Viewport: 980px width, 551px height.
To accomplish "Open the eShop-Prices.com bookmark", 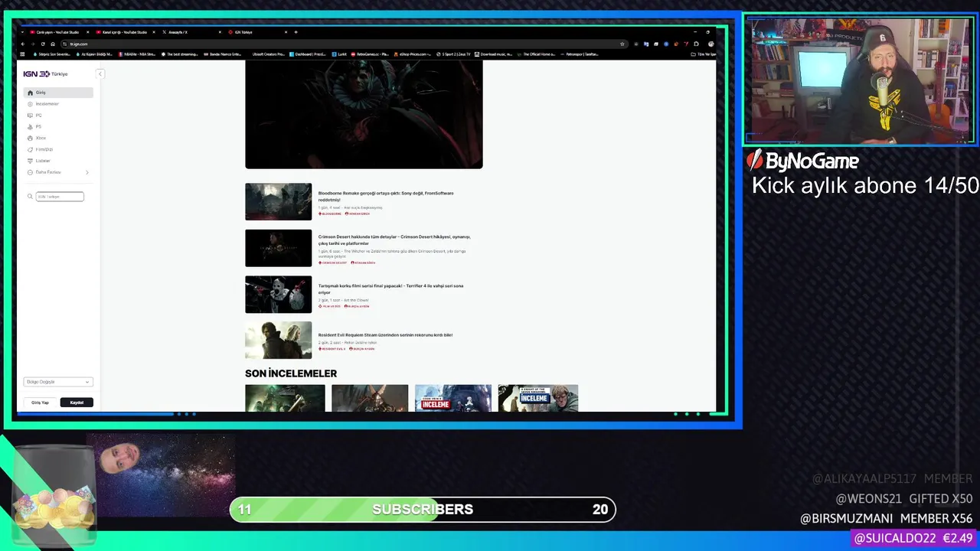I will (413, 54).
